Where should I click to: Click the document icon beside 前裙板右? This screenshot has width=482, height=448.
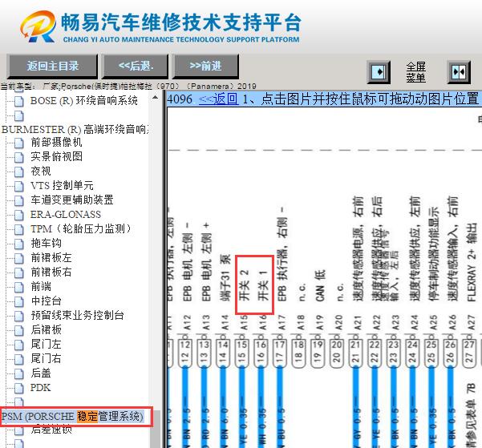18,272
